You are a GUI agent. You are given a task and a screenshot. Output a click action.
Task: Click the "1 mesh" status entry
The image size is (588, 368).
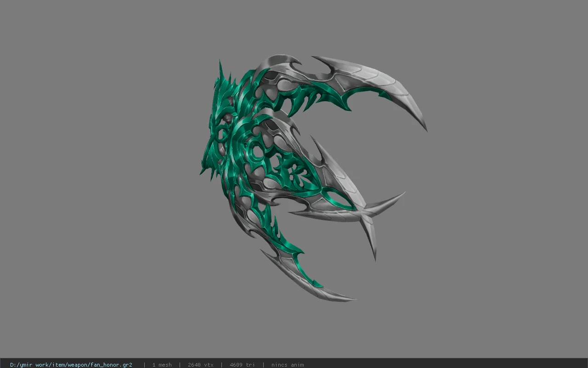162,365
